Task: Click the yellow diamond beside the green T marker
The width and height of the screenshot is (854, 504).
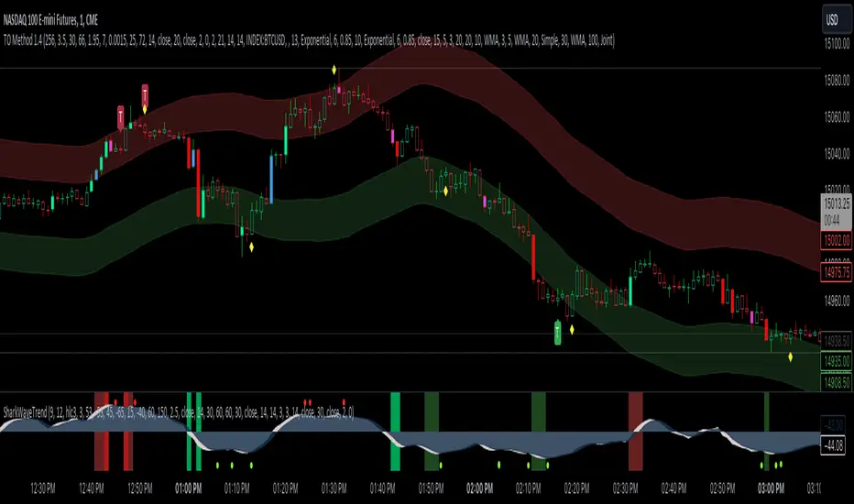Action: [572, 330]
